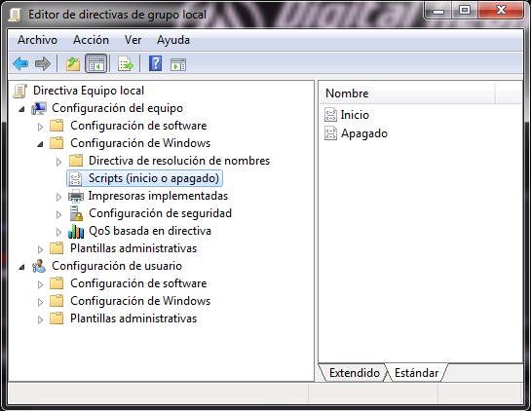Open the Acción menu
532x411 pixels.
click(x=91, y=40)
